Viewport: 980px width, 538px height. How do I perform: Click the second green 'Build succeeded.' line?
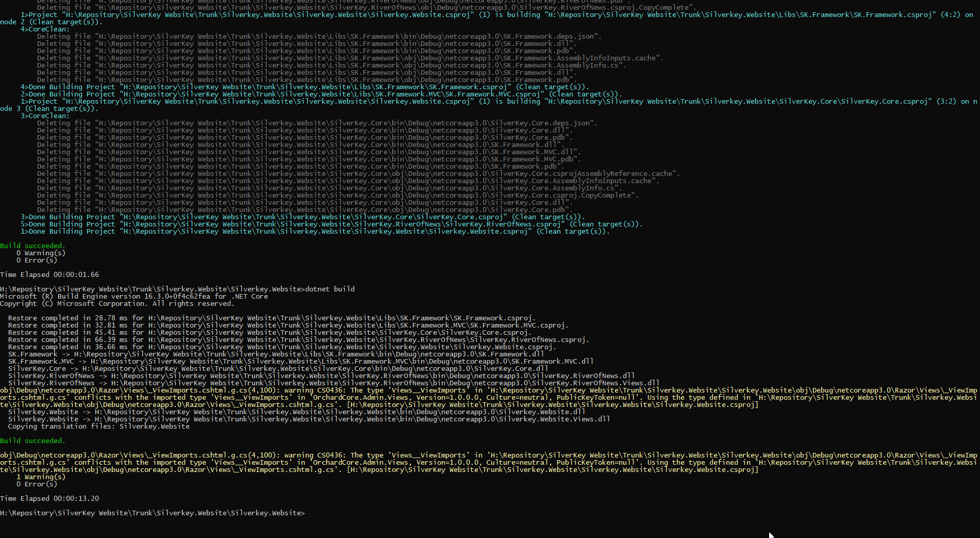point(33,441)
